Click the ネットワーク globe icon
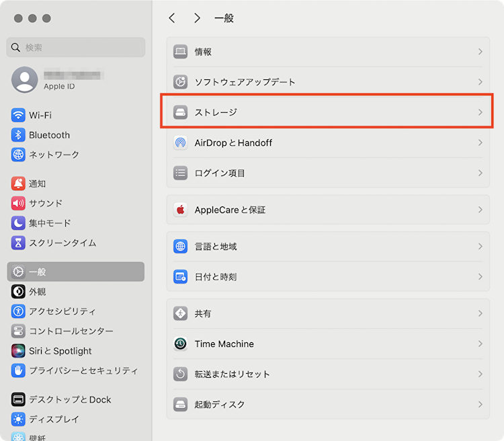Viewport: 504px width, 441px height. (18, 155)
